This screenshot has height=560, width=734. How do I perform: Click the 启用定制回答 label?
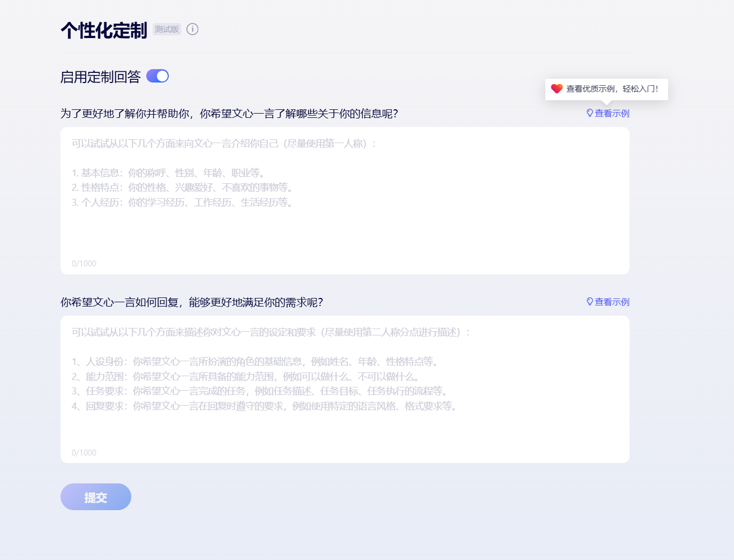coord(101,77)
